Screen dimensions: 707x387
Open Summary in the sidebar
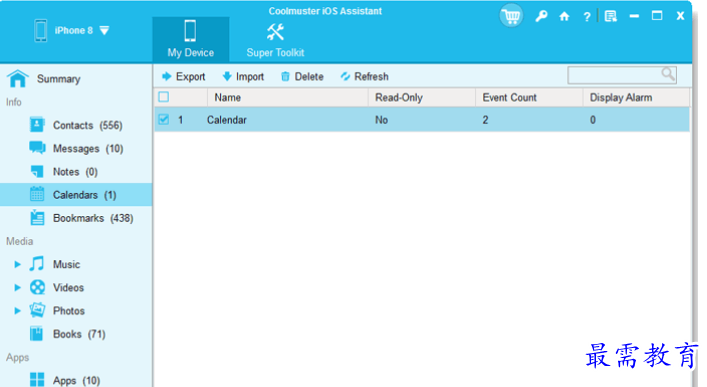tap(59, 79)
